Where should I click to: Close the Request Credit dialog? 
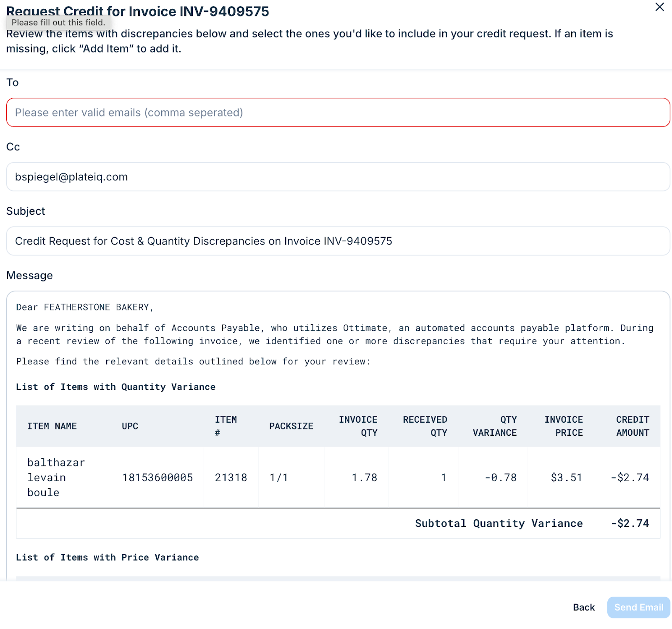point(659,7)
